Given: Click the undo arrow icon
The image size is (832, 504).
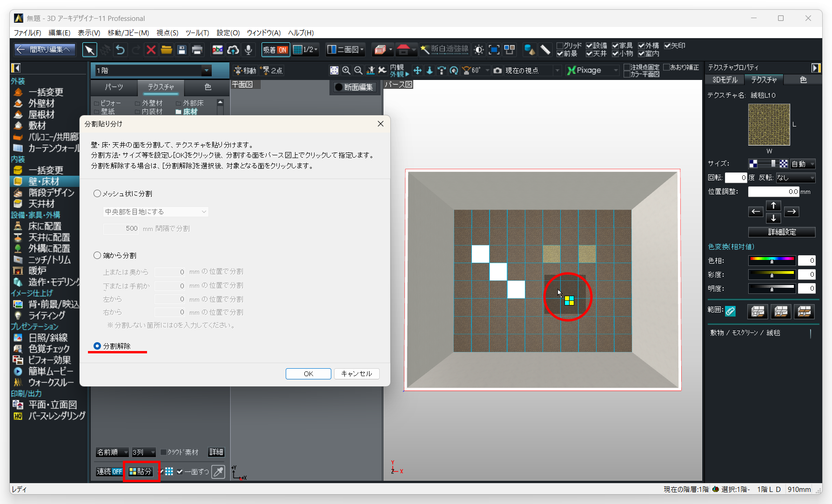Looking at the screenshot, I should (120, 50).
